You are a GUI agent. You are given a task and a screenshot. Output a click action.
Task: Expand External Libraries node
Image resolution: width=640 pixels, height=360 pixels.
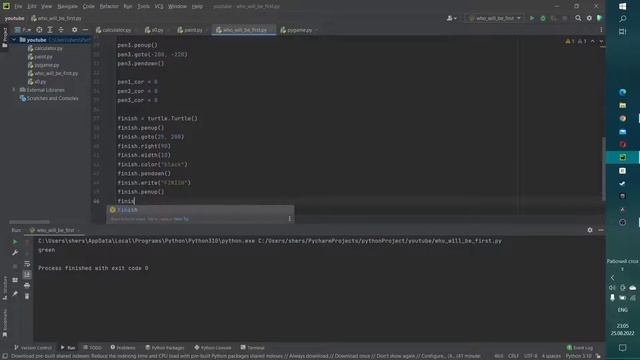[13, 90]
